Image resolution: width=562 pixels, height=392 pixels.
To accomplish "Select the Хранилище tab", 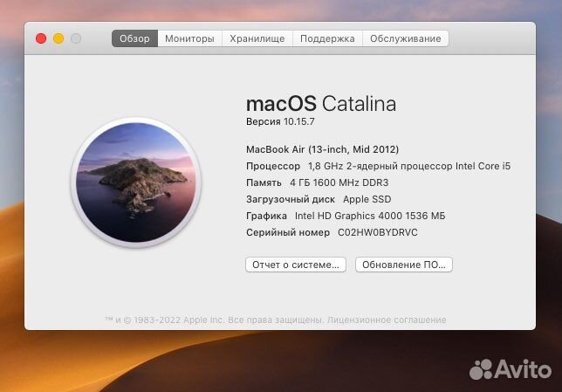I will coord(257,38).
